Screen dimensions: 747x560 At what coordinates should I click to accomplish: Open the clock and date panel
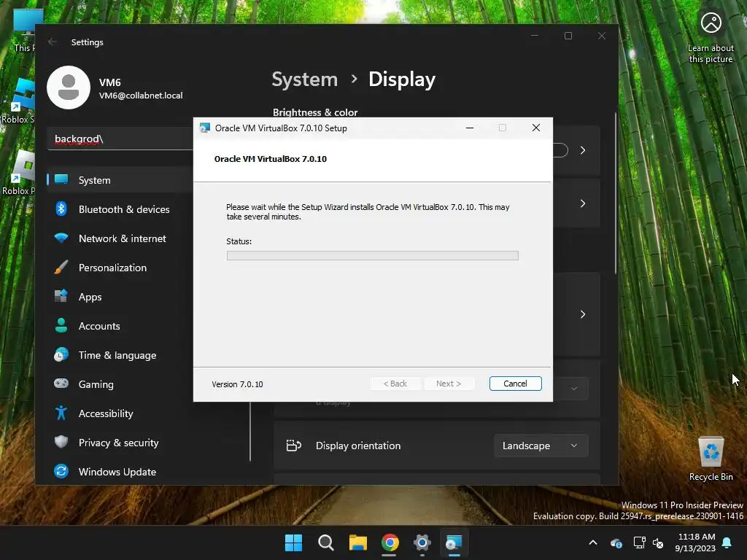click(x=695, y=542)
